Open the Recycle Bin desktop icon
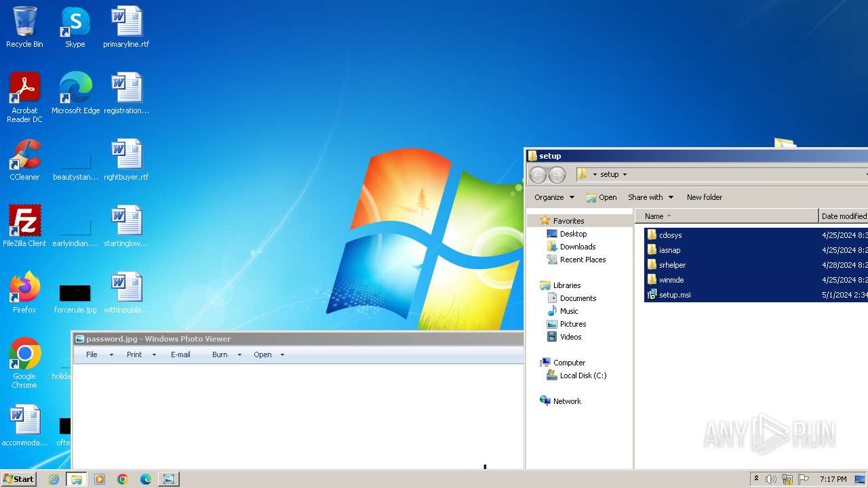868x488 pixels. [x=24, y=27]
